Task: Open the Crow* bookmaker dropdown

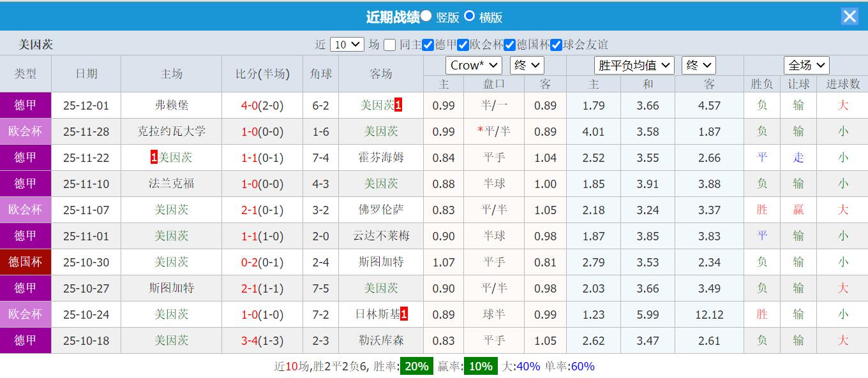Action: click(x=473, y=64)
